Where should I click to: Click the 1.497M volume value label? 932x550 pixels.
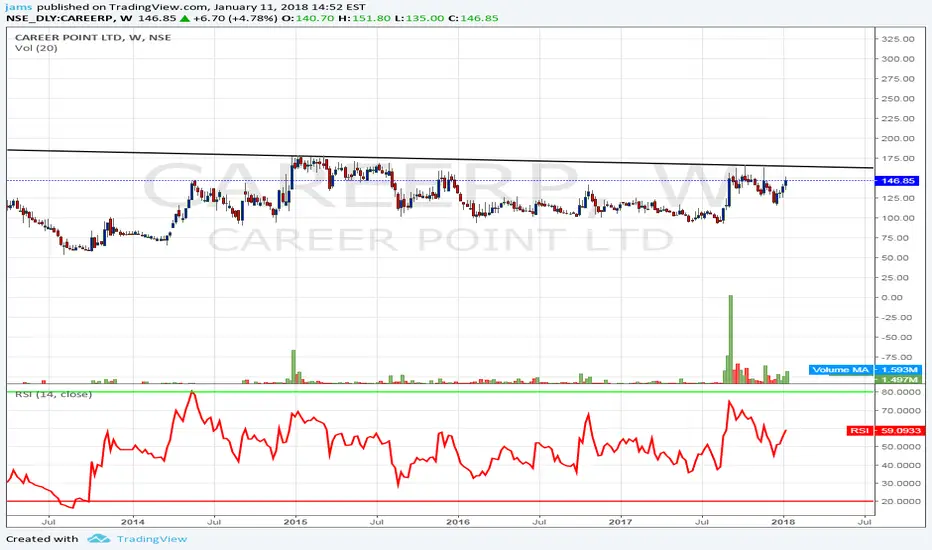[898, 379]
